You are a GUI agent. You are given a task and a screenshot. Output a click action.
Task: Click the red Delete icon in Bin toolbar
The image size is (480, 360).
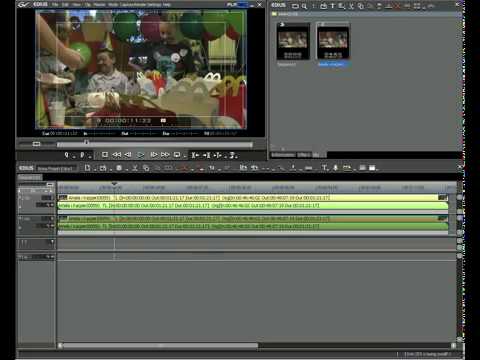click(397, 6)
